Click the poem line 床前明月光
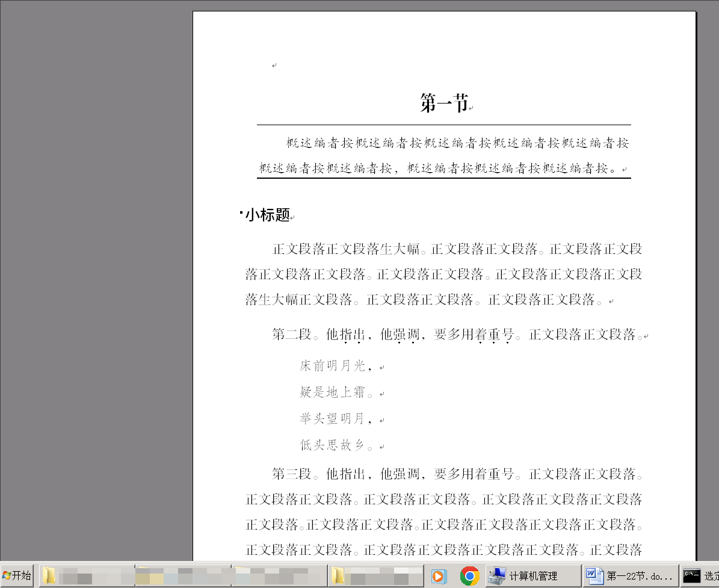The image size is (719, 588). click(332, 365)
